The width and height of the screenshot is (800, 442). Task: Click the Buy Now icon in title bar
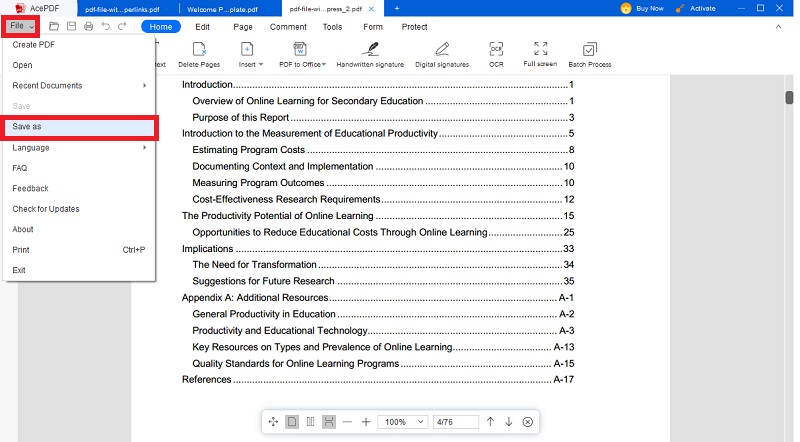click(x=626, y=8)
